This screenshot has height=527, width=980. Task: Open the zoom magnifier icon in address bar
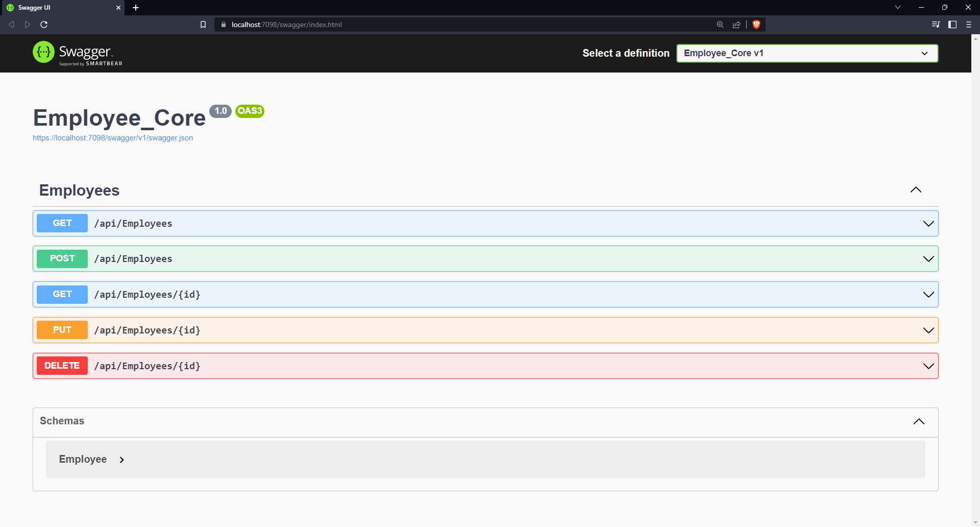pos(720,25)
